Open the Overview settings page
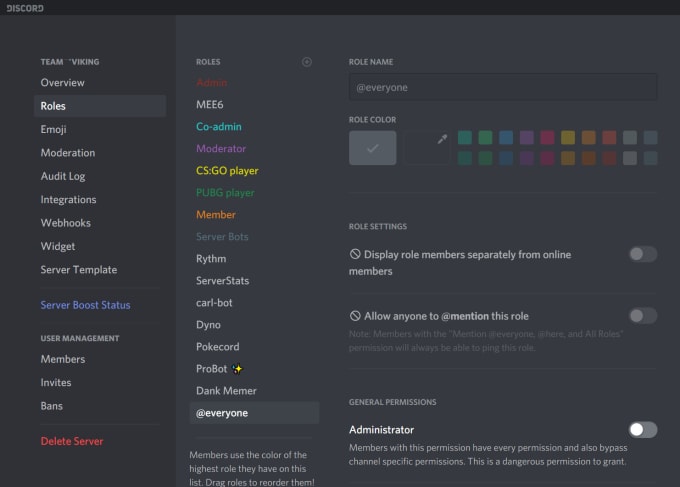The image size is (680, 487). [62, 82]
